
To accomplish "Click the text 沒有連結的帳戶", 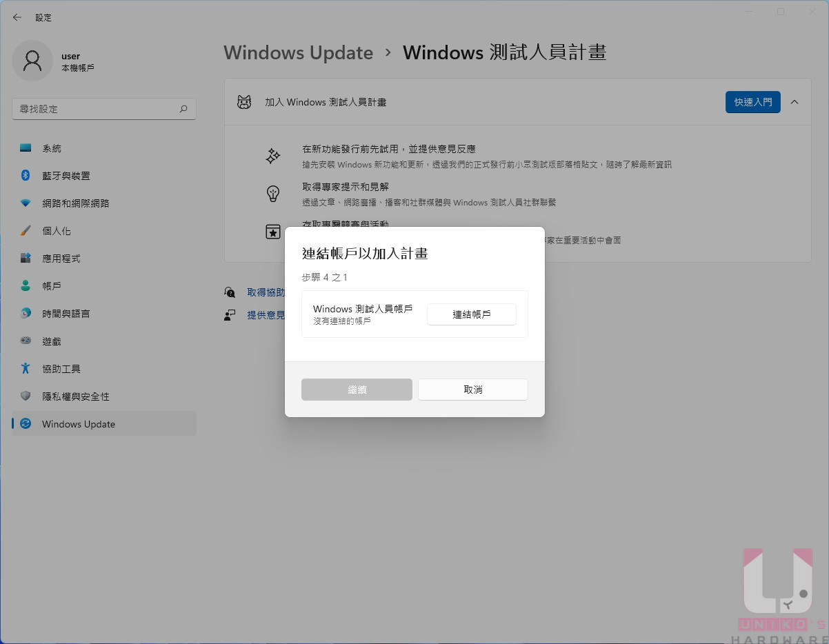I will pos(342,321).
